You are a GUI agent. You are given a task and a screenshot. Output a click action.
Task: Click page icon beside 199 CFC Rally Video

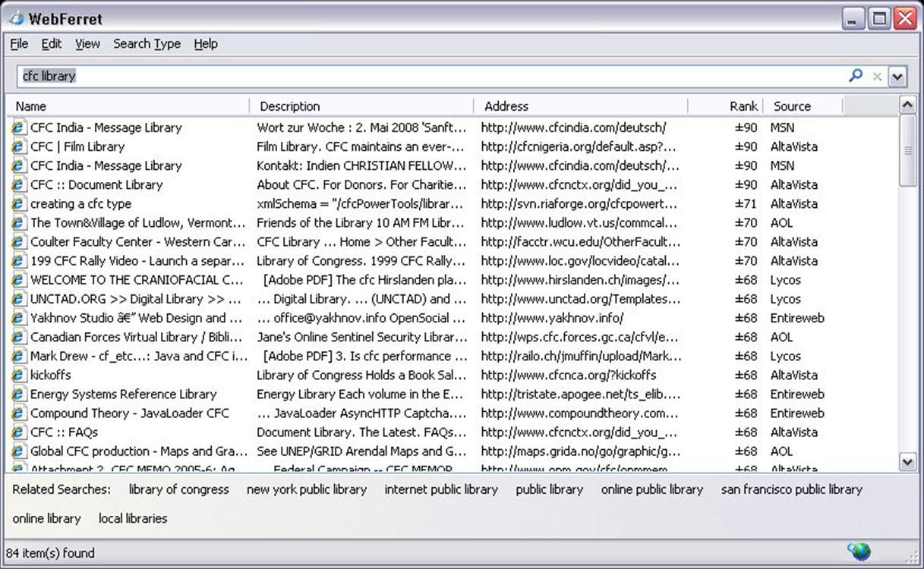[18, 260]
